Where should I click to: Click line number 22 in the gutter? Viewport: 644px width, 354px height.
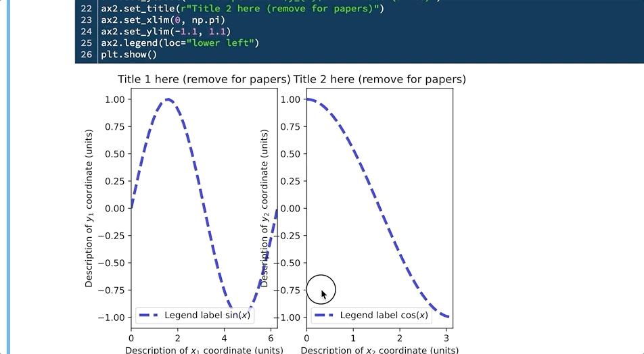click(x=87, y=9)
